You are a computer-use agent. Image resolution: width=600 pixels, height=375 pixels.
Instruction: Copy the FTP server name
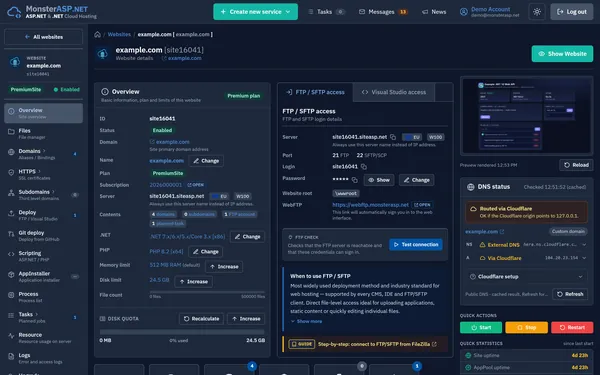393,137
